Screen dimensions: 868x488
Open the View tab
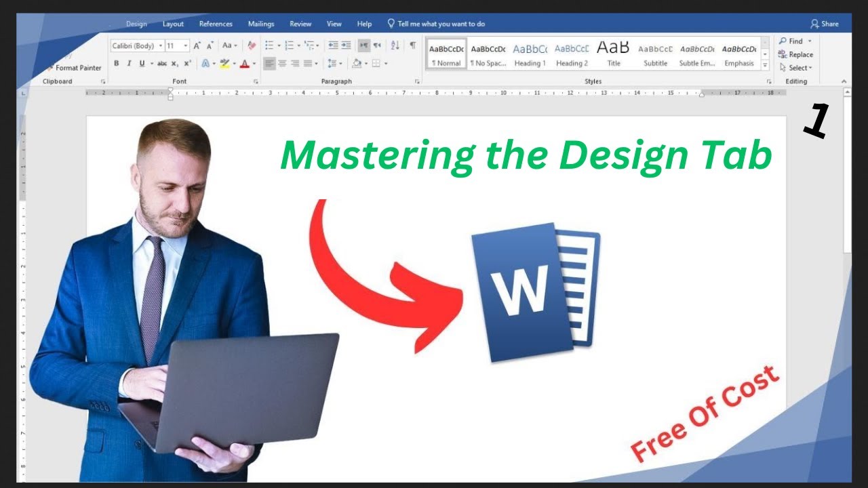334,24
